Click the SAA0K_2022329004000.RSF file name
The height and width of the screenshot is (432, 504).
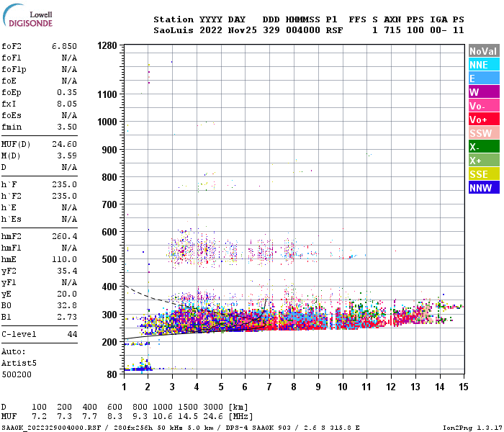(x=51, y=428)
